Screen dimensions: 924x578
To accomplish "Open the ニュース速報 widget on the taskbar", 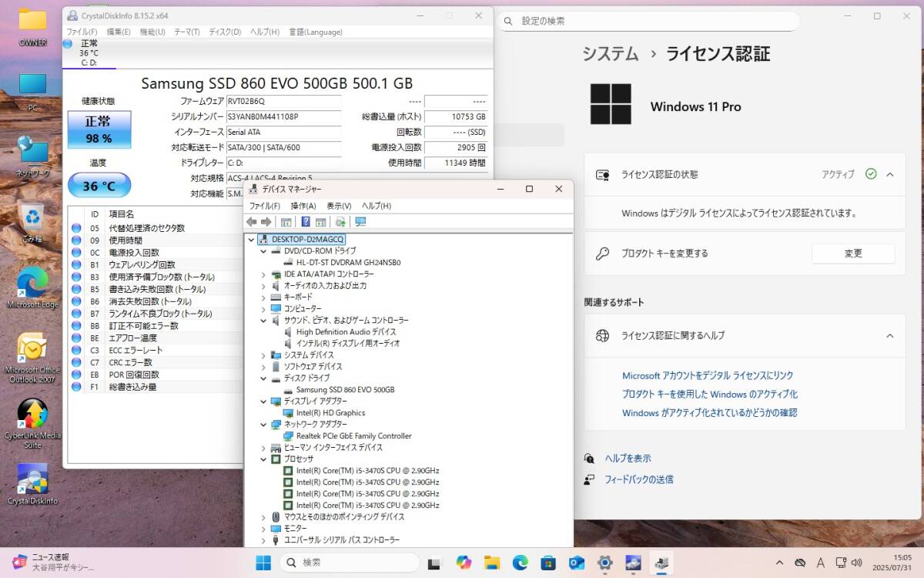I will (52, 563).
